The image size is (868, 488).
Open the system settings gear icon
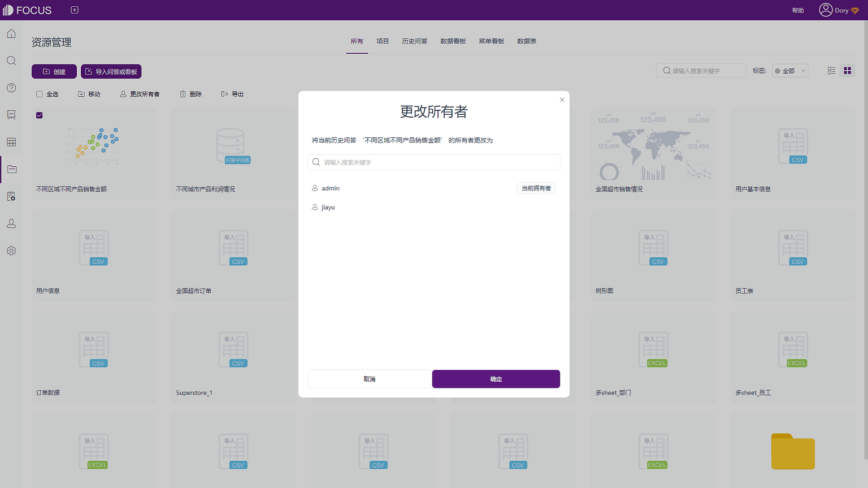[11, 251]
